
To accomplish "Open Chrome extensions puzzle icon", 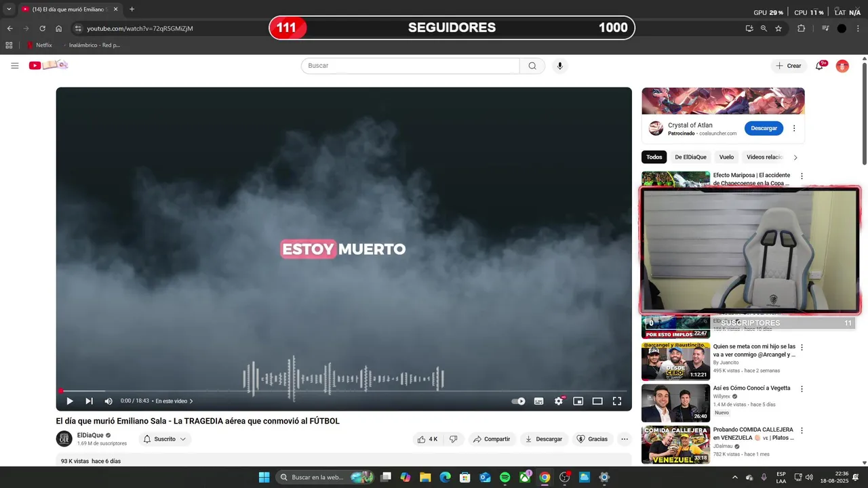I will coord(802,28).
